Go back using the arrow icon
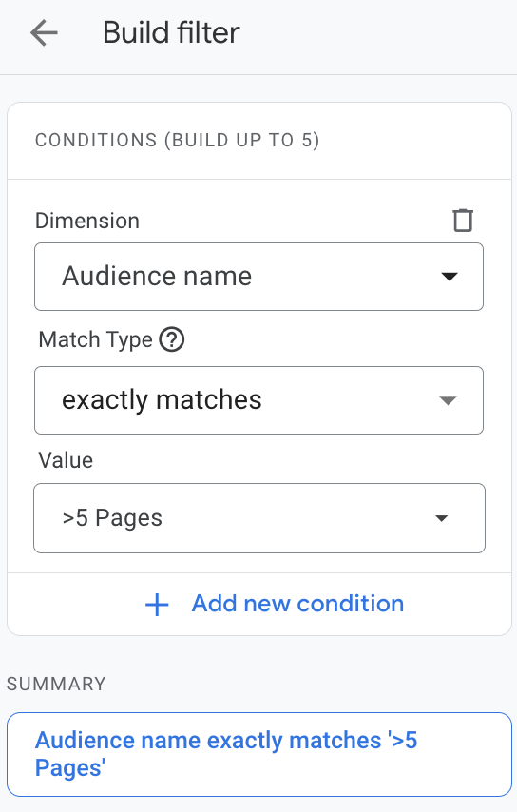Screen dimensions: 517x812 (x=44, y=32)
